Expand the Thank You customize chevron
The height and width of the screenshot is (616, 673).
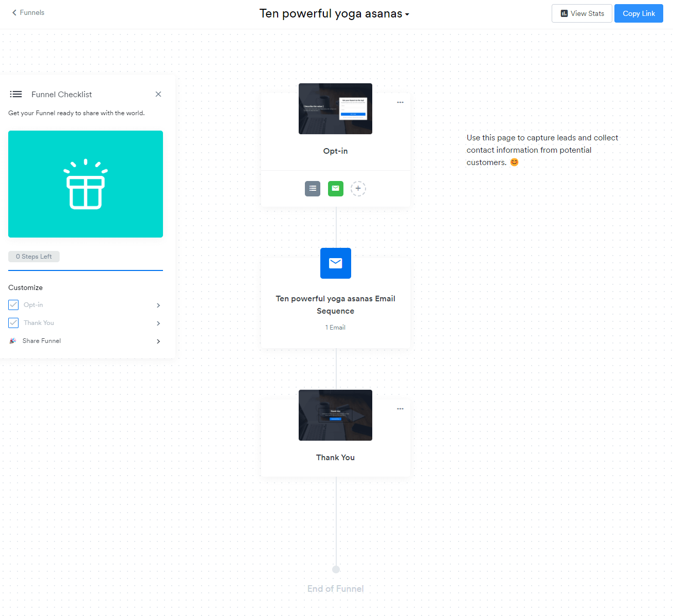[158, 323]
